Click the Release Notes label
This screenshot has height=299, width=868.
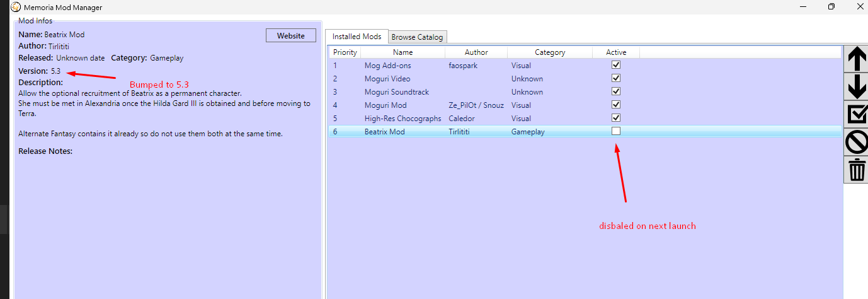(x=45, y=151)
